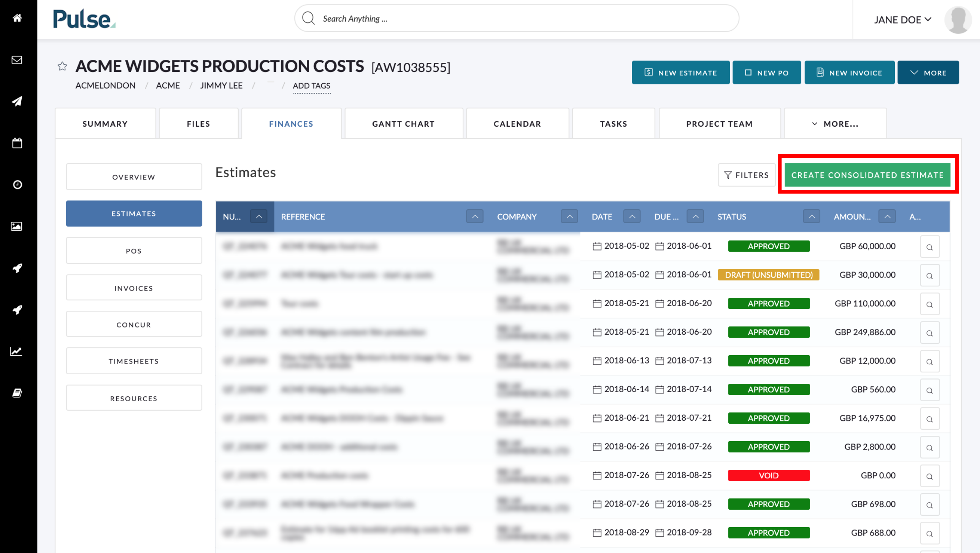View estimate of GBP 16,975.00
The width and height of the screenshot is (980, 553).
[929, 419]
